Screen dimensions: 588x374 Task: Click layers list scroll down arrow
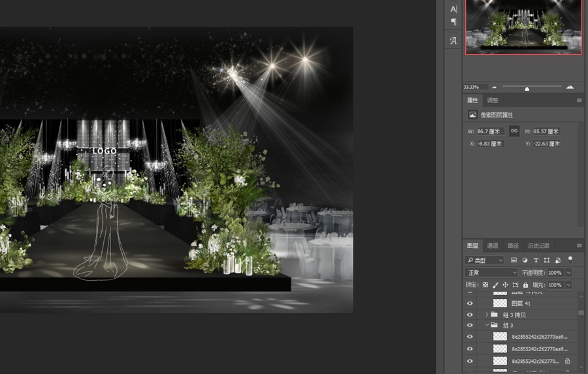(x=581, y=367)
